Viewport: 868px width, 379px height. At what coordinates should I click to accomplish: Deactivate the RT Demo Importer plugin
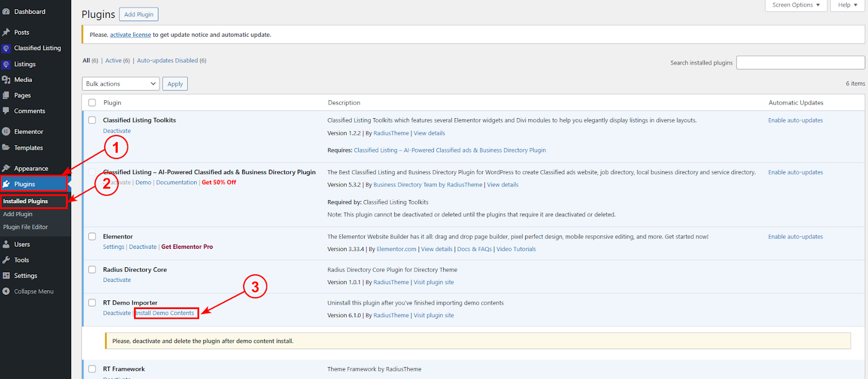(x=117, y=313)
